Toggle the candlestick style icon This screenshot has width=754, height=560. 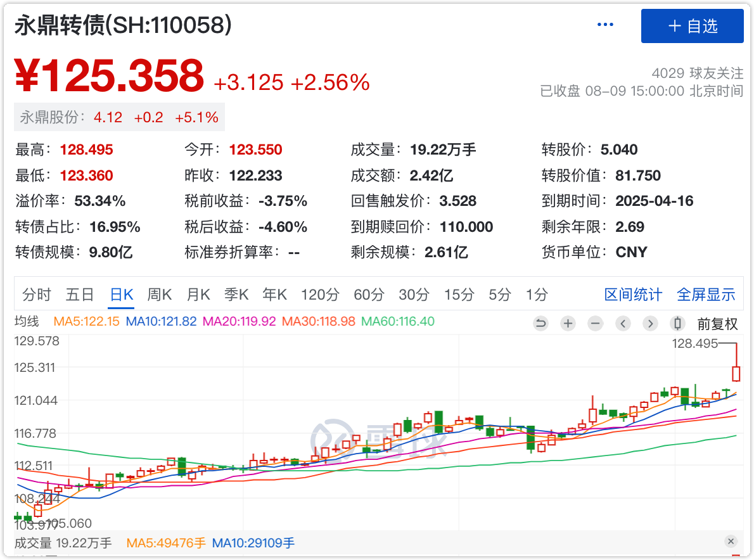click(x=678, y=324)
